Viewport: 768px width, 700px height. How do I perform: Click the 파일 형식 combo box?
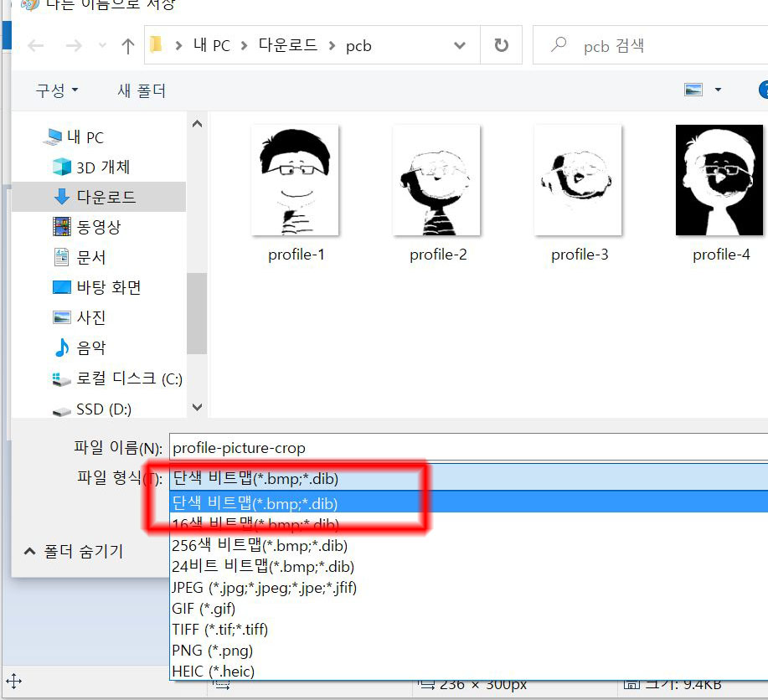(x=469, y=477)
